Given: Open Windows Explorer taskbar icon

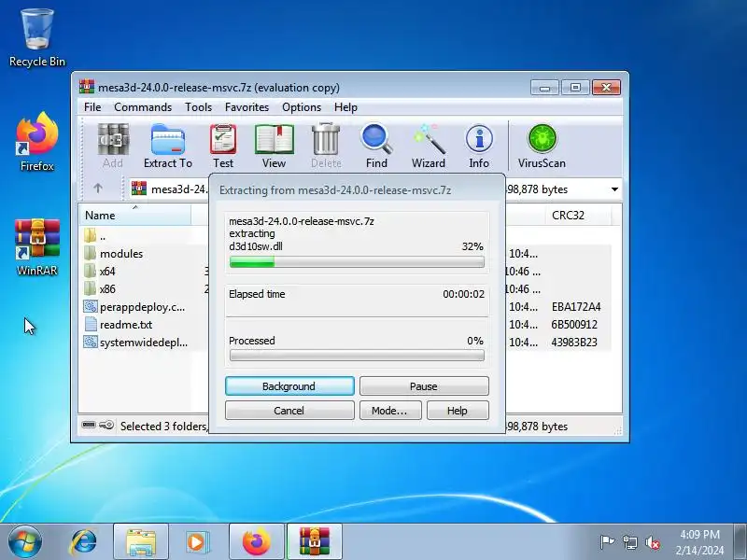Looking at the screenshot, I should [141, 542].
